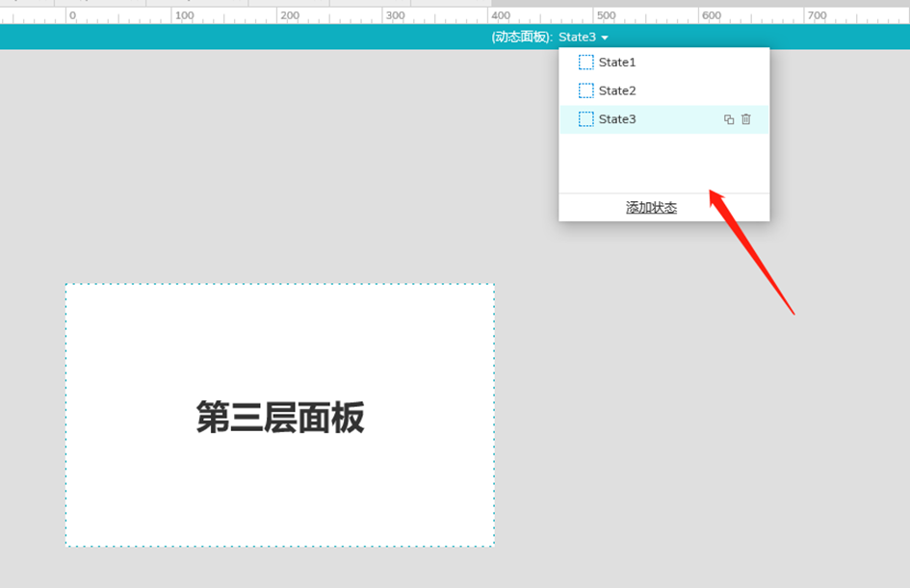910x588 pixels.
Task: Click the State1 dashed panel icon
Action: point(586,62)
